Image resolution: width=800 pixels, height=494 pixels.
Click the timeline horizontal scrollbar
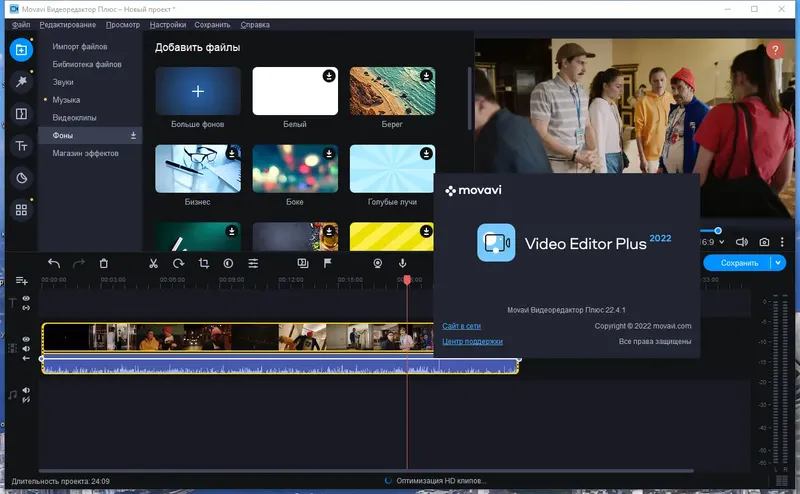[x=366, y=471]
